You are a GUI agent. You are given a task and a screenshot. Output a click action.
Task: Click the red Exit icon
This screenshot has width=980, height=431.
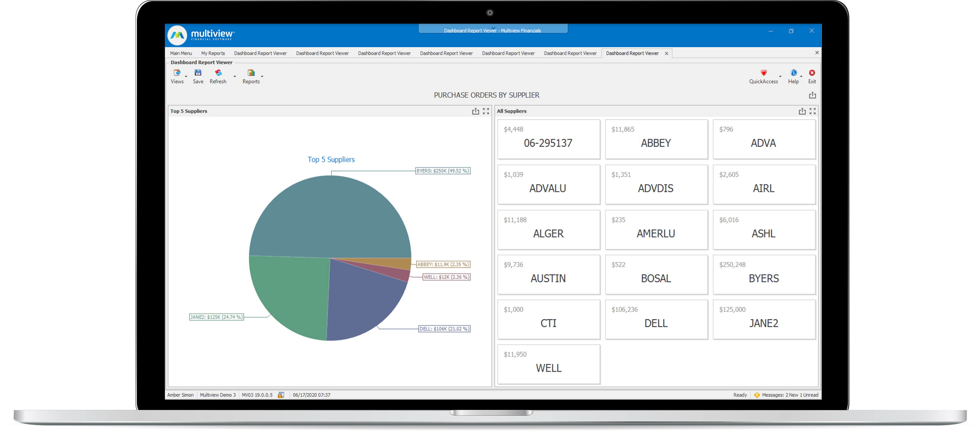click(x=812, y=73)
